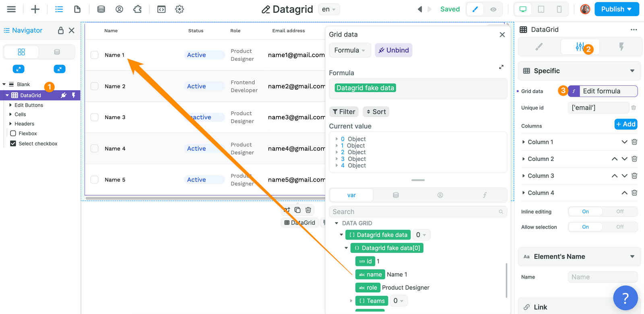Open the hamburger main menu
The image size is (644, 314).
[x=11, y=9]
